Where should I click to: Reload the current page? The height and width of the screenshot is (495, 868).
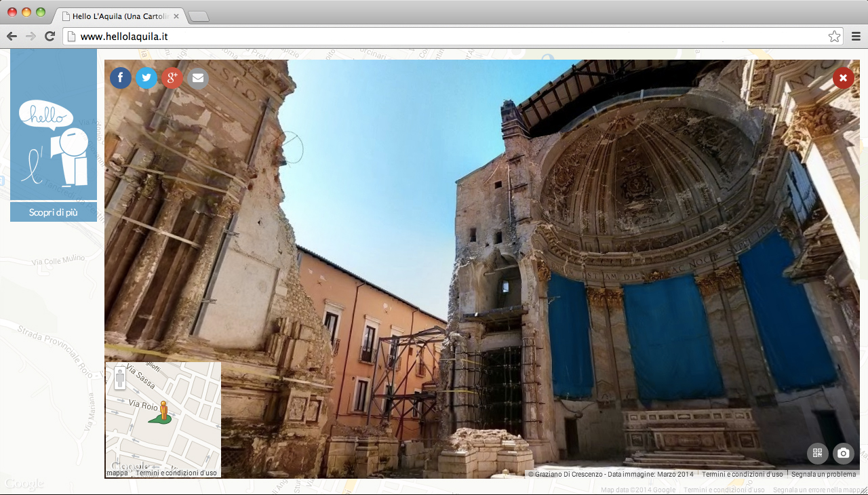tap(50, 36)
